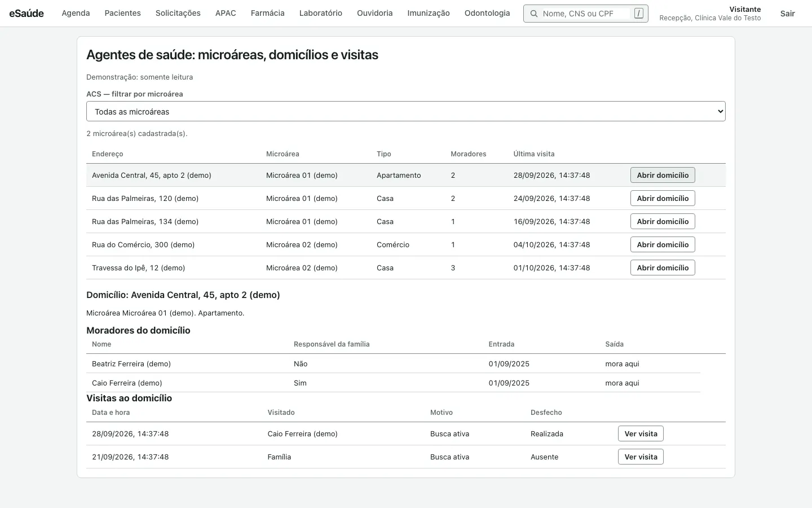Screen dimensions: 812x508
Task: Open domicílio for Travessa do Ipê, 12
Action: 663,268
